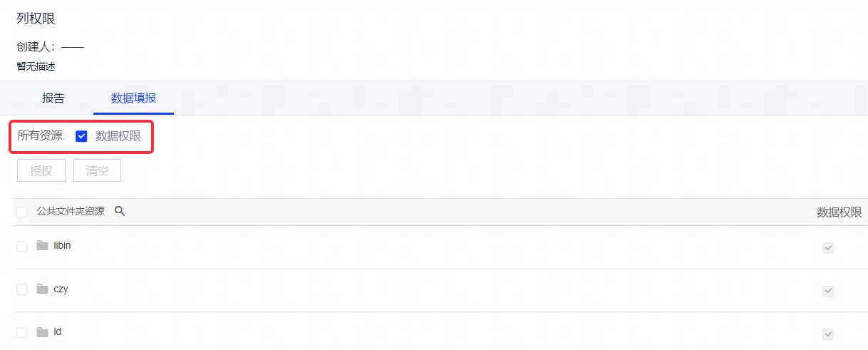This screenshot has width=868, height=350.
Task: Click the search icon beside 公共文件夹资源
Action: (x=120, y=211)
